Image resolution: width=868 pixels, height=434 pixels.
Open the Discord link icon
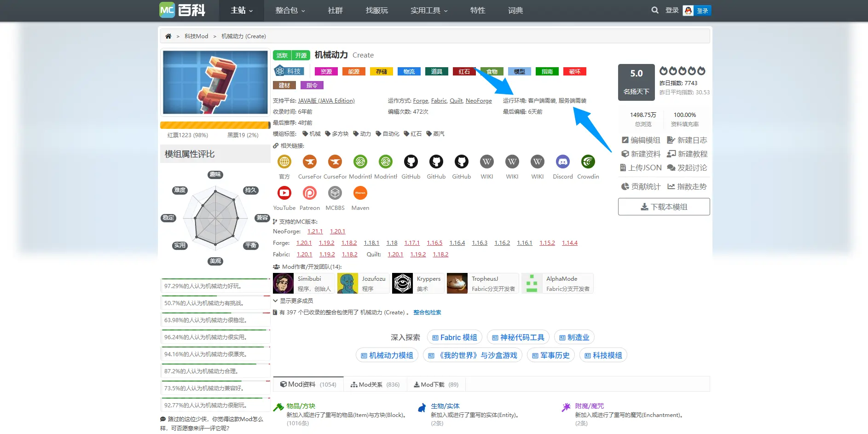tap(563, 162)
